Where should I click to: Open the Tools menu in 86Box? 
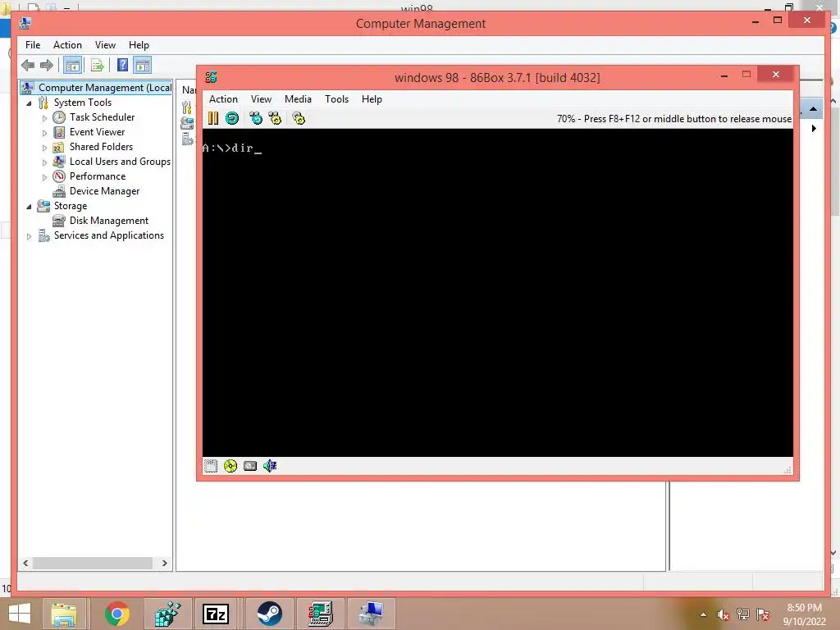coord(336,99)
